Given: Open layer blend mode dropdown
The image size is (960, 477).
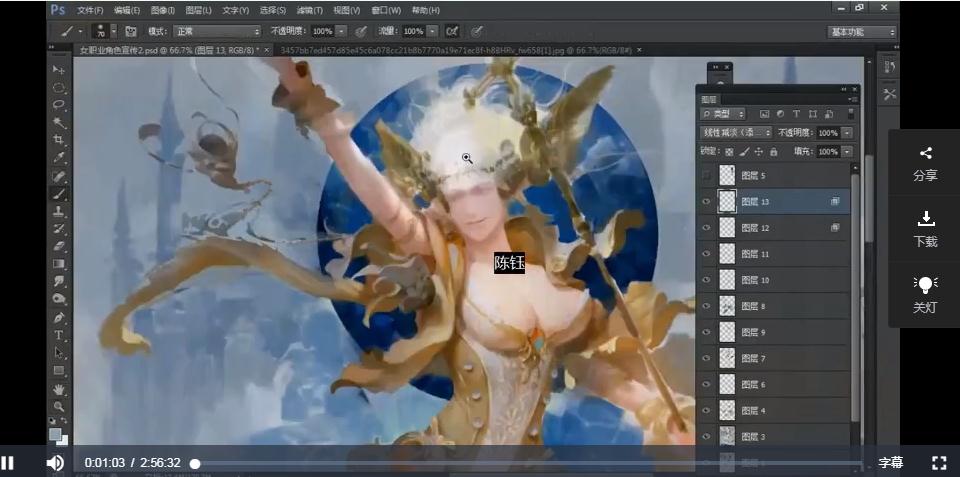Looking at the screenshot, I should coord(737,132).
